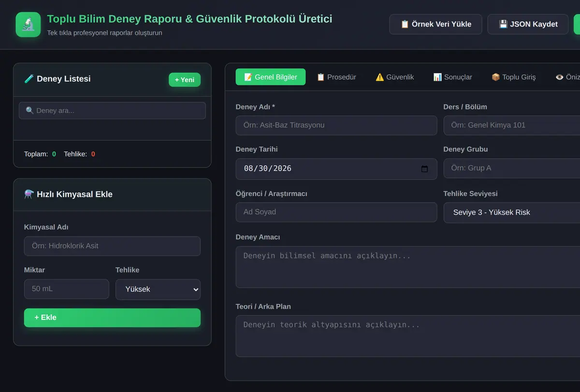Go to the Toplu Giriş tab
Screen dimensions: 580x392
point(514,77)
